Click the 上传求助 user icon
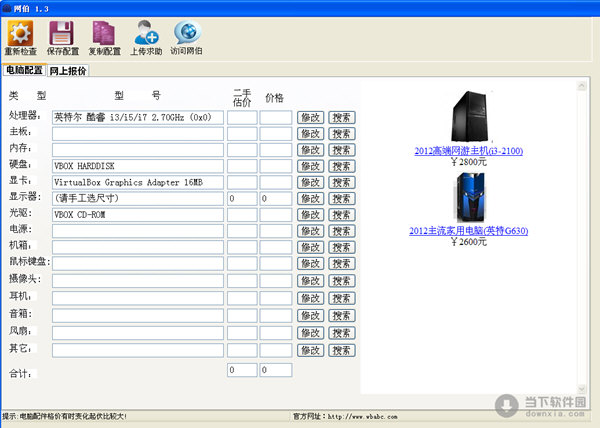 146,33
